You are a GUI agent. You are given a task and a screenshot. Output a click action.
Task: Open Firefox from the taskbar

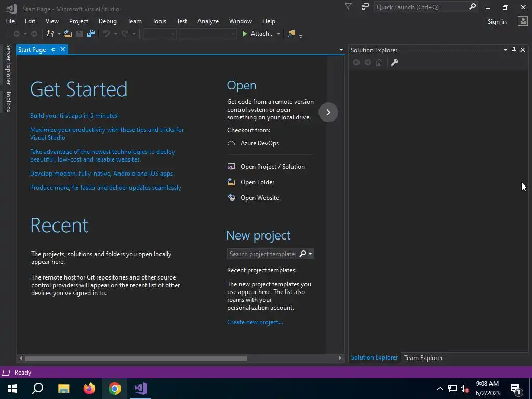point(89,389)
